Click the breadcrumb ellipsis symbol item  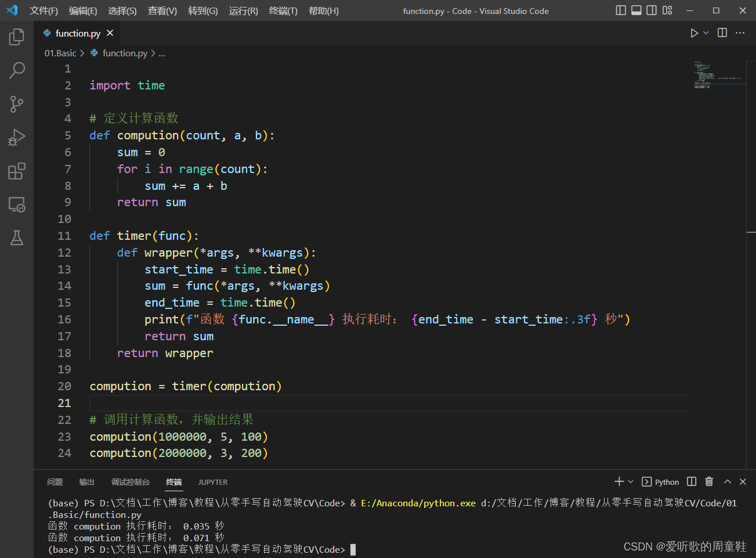point(162,53)
